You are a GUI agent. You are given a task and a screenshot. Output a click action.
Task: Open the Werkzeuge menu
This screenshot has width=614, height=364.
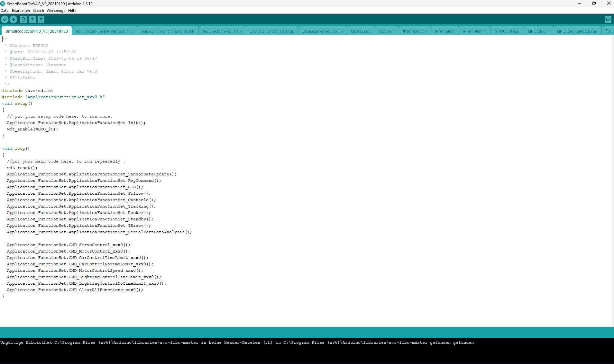[x=56, y=11]
